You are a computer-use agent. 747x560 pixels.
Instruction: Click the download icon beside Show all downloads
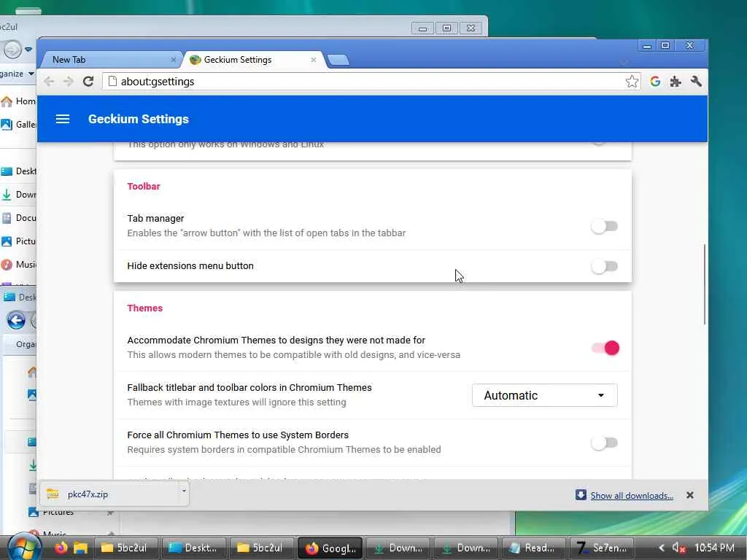click(580, 495)
